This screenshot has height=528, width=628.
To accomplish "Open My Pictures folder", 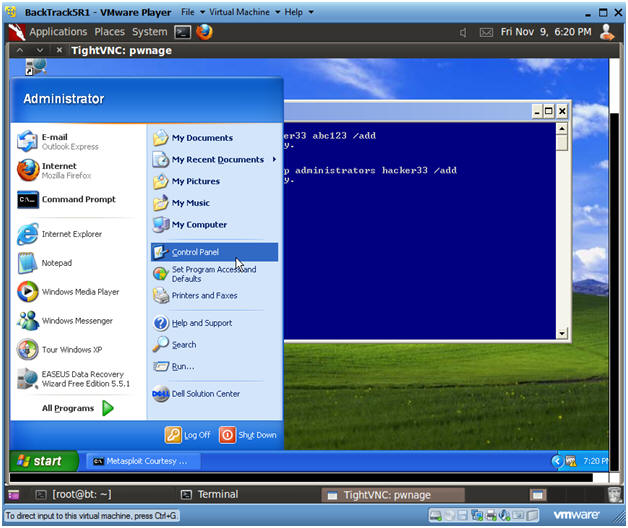I will point(186,181).
